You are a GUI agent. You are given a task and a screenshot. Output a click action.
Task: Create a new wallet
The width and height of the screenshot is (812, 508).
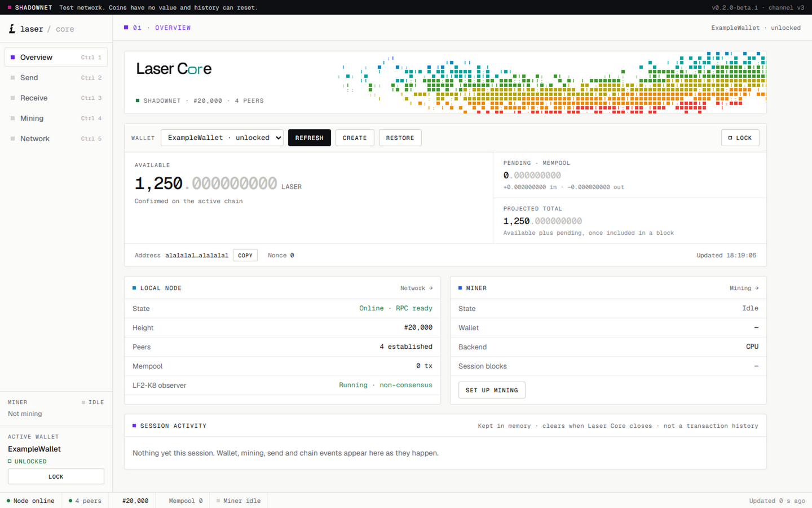(355, 138)
